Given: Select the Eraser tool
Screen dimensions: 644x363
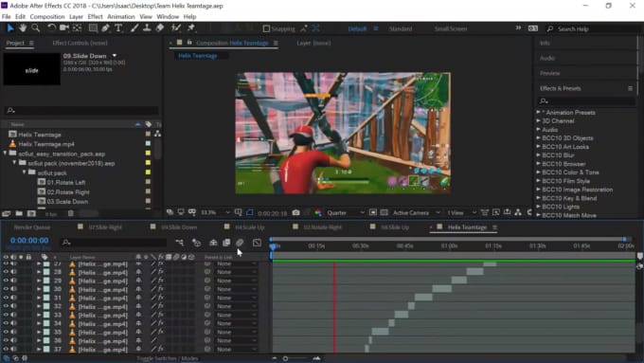Looking at the screenshot, I should pos(160,27).
